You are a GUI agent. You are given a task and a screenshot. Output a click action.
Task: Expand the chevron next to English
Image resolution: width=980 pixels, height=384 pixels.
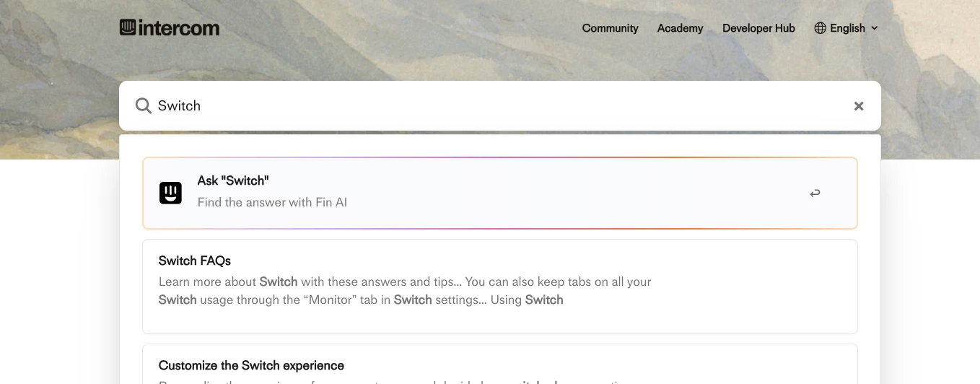coord(875,28)
